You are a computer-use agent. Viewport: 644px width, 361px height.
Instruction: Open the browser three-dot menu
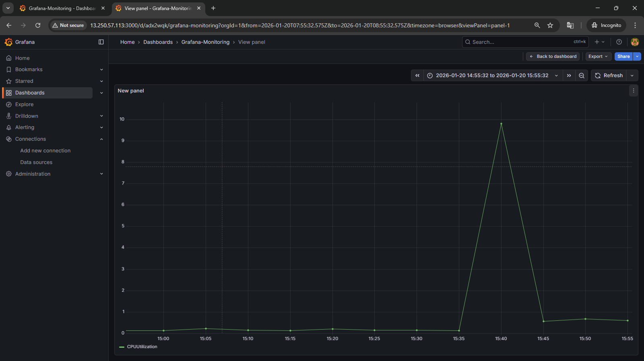click(635, 25)
